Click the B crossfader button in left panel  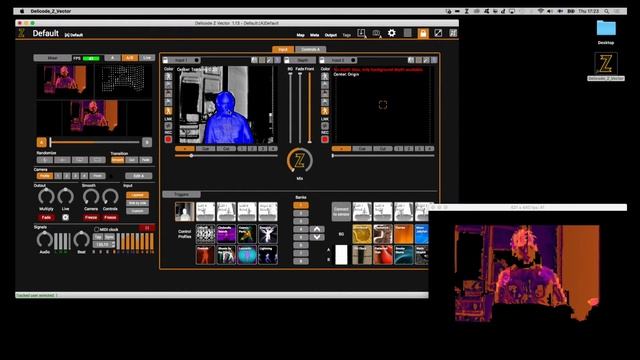pyautogui.click(x=147, y=142)
